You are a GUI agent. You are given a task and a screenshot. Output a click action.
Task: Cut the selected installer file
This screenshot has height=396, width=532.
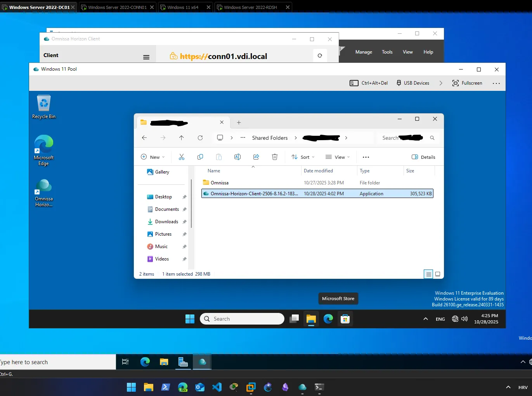click(x=181, y=157)
